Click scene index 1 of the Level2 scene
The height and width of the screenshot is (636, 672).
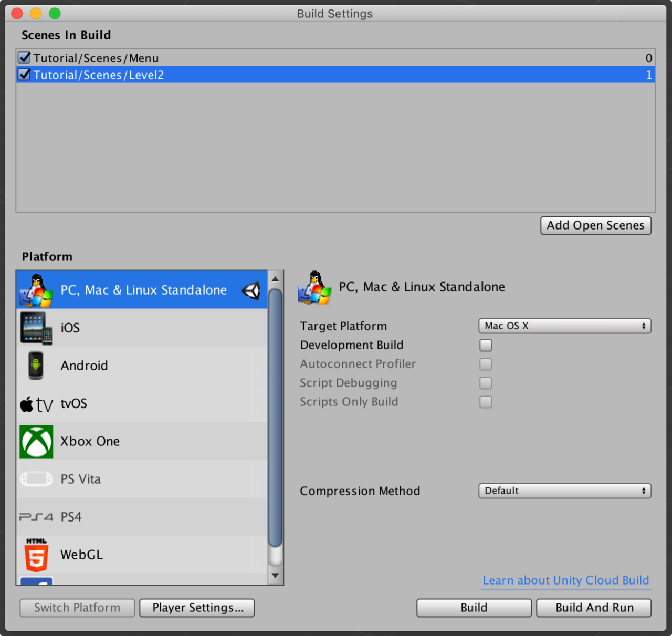point(649,75)
